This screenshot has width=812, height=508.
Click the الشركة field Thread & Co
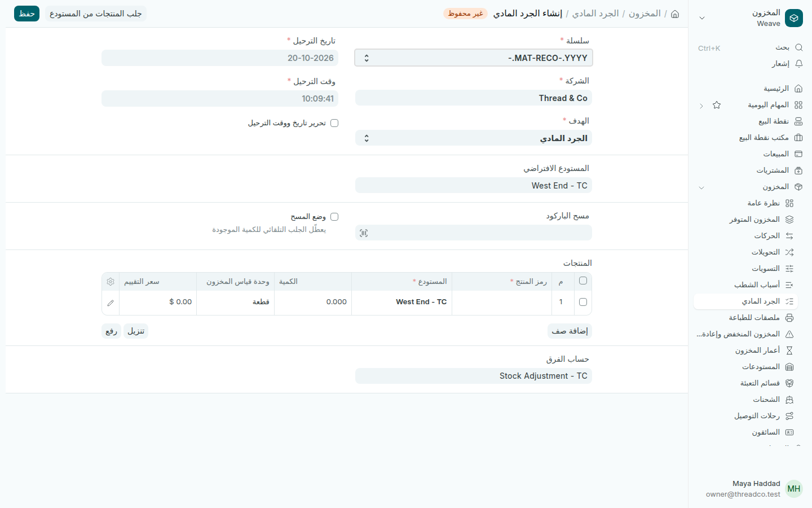474,98
